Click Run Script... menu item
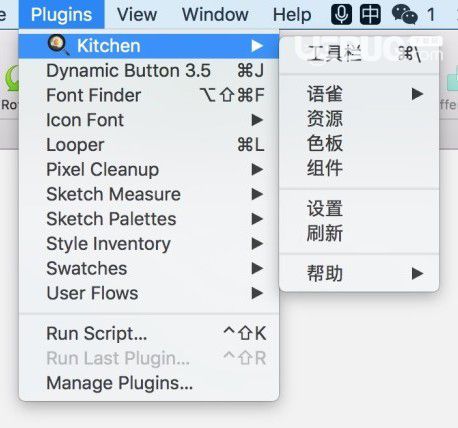This screenshot has height=428, width=458. point(149,333)
